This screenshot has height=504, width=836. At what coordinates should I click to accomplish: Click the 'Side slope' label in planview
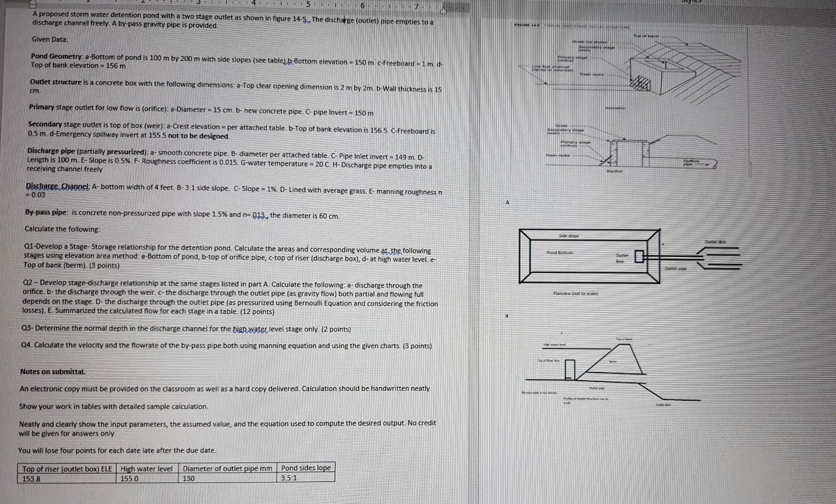coord(568,236)
